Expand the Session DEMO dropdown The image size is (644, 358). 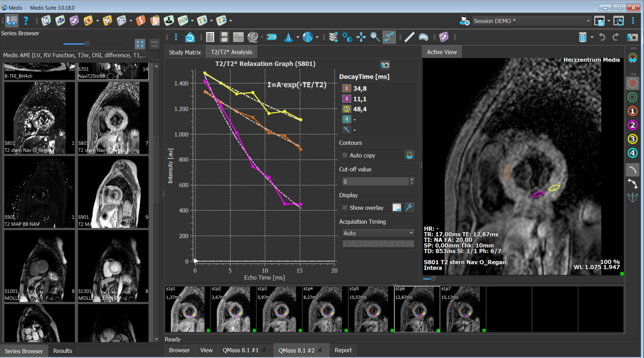tap(588, 21)
